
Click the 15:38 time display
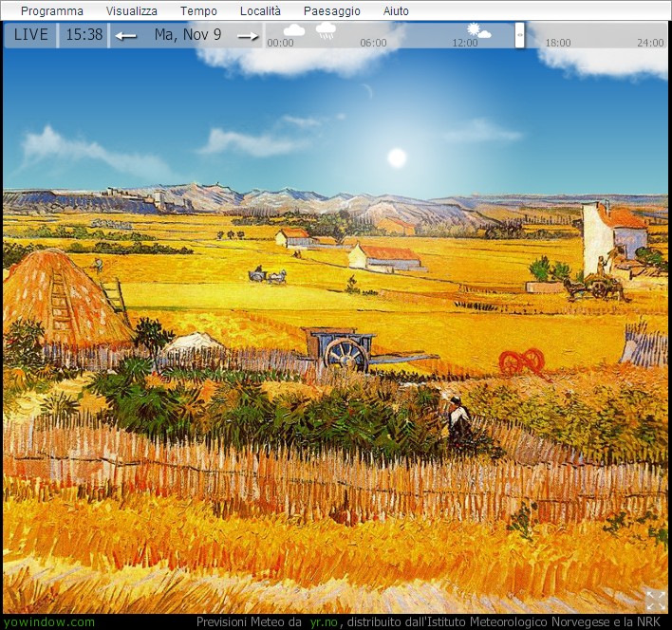point(84,34)
